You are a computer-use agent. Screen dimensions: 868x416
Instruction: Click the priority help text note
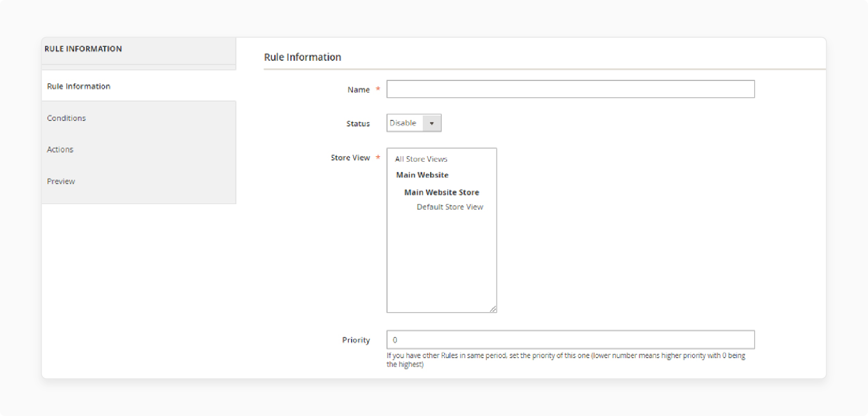pos(566,360)
